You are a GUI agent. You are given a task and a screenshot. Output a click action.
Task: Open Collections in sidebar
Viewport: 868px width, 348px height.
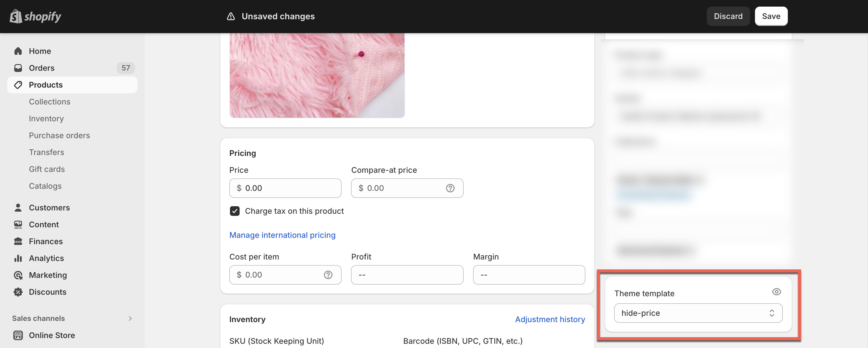(x=49, y=102)
